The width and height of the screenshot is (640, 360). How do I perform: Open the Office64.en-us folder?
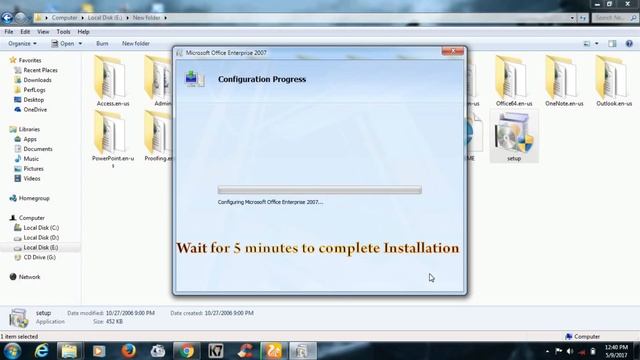click(x=514, y=81)
